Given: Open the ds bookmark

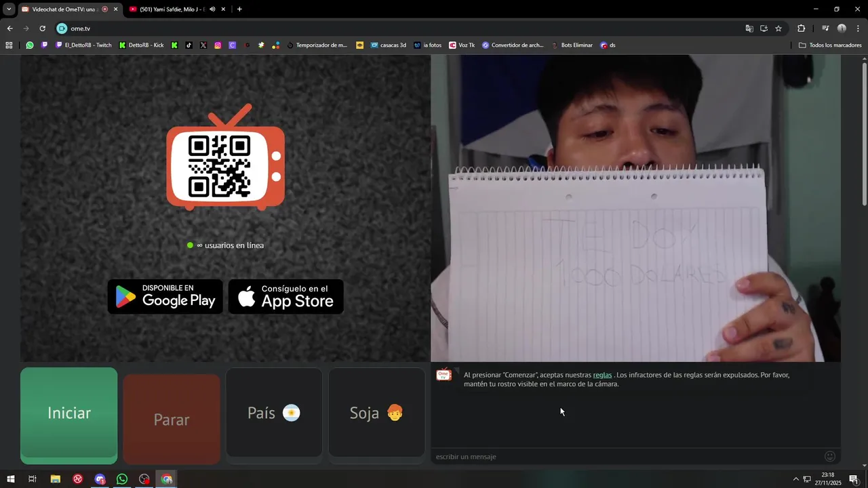Looking at the screenshot, I should [608, 45].
